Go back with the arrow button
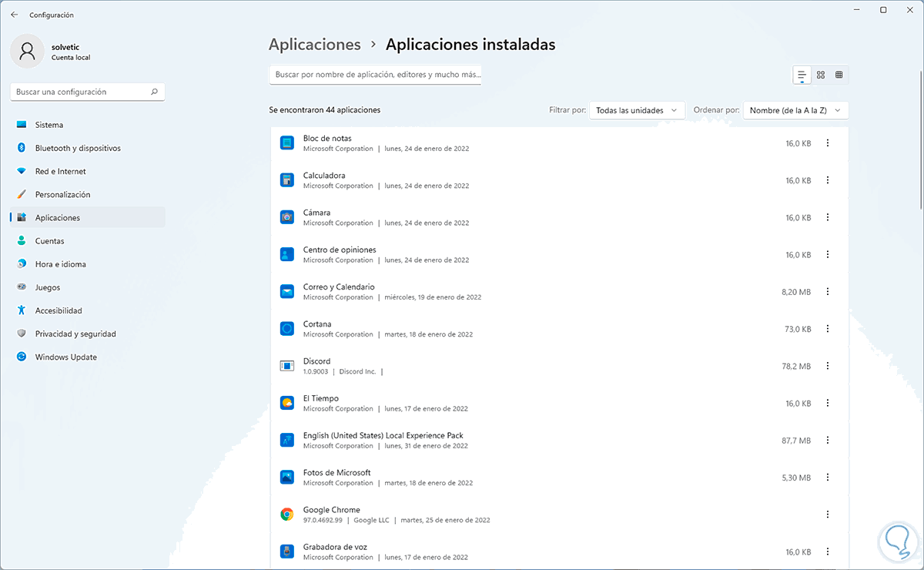 tap(14, 15)
